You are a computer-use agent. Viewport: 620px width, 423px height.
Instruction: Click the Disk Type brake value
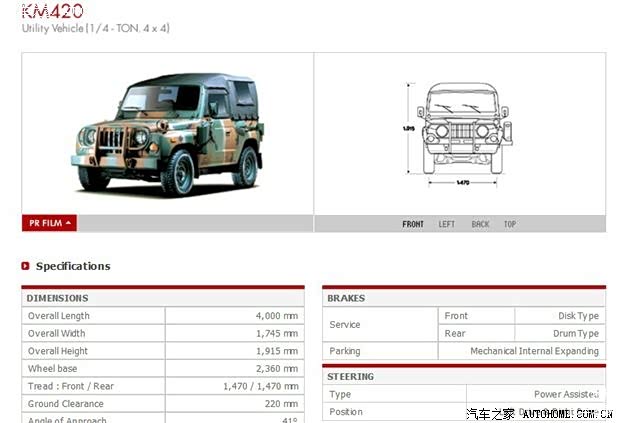tap(578, 316)
